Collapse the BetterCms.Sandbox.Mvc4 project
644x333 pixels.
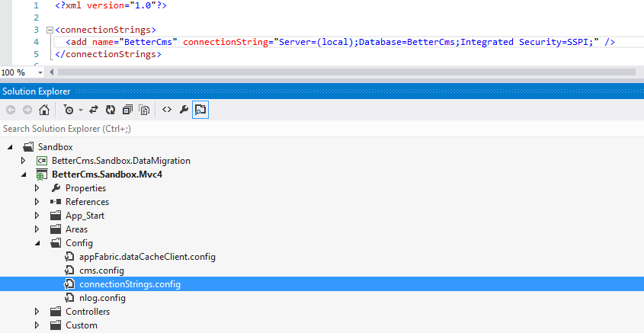click(x=24, y=175)
